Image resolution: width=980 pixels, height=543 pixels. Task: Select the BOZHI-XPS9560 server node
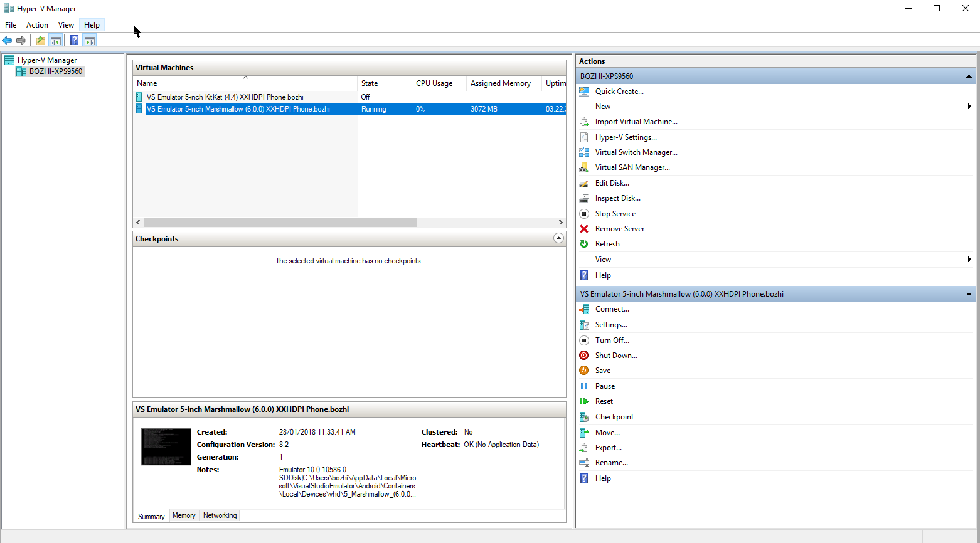coord(56,71)
